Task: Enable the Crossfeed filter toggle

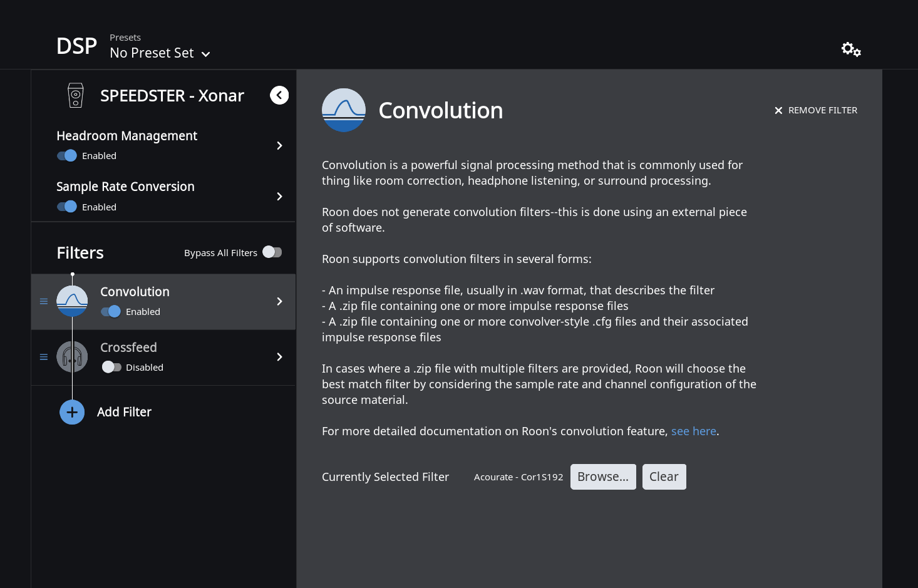Action: pos(111,367)
